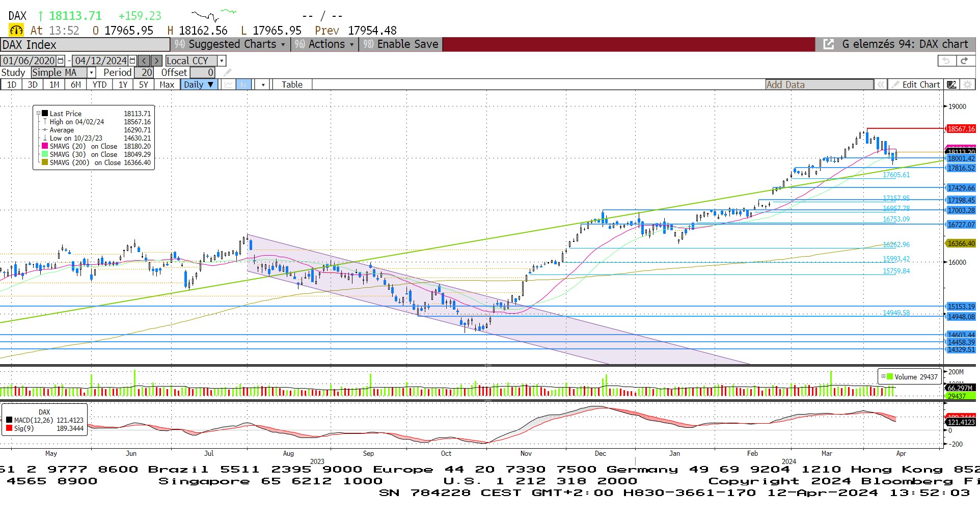
Task: Click the Volume green legend swatch
Action: click(x=890, y=377)
